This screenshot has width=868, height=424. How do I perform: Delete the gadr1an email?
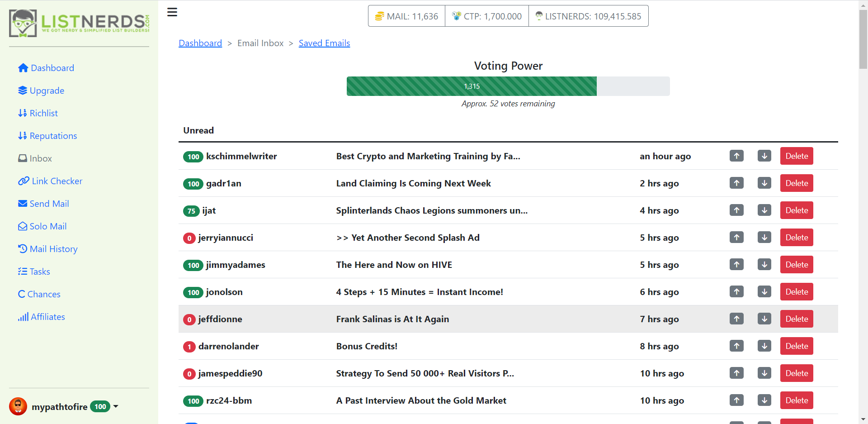(x=797, y=183)
